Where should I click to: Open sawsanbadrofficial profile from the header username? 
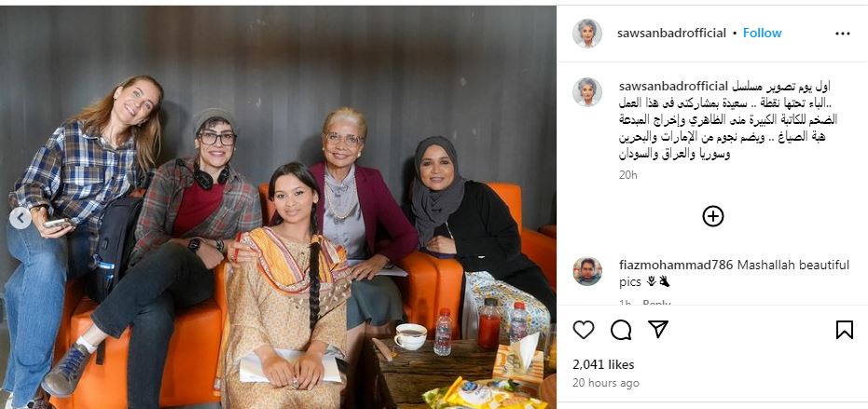click(671, 34)
